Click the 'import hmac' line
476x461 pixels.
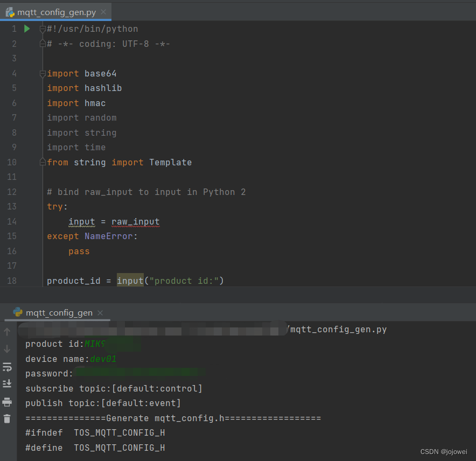point(76,103)
